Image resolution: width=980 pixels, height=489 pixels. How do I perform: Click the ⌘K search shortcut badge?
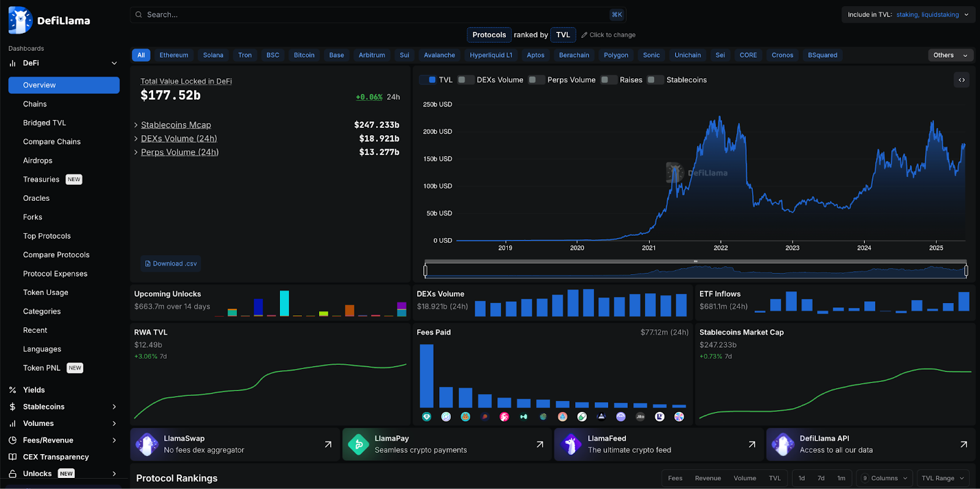point(617,15)
